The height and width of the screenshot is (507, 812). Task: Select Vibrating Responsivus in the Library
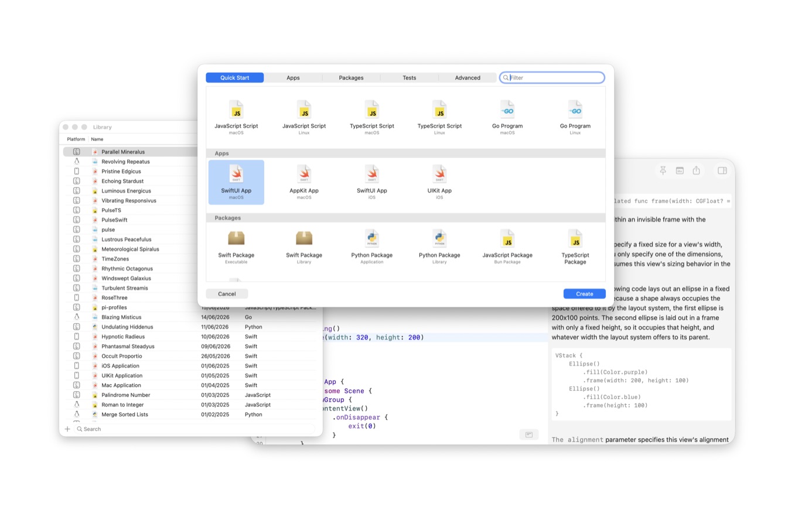[130, 200]
